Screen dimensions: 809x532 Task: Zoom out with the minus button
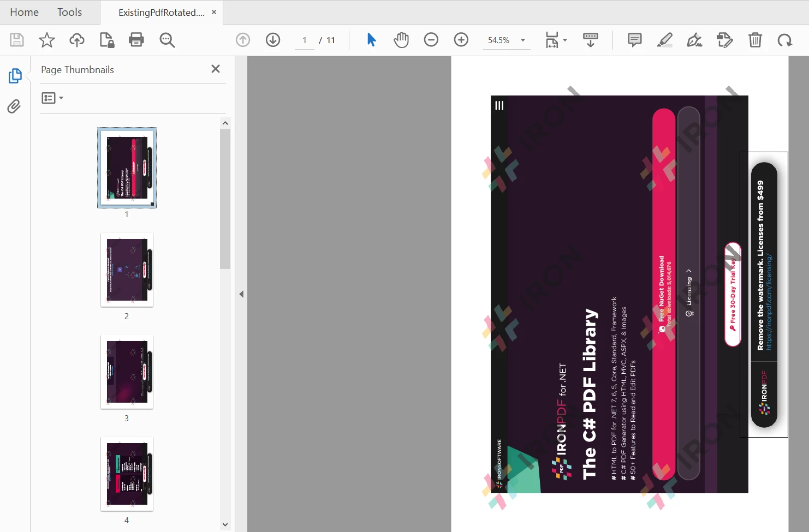(x=431, y=40)
